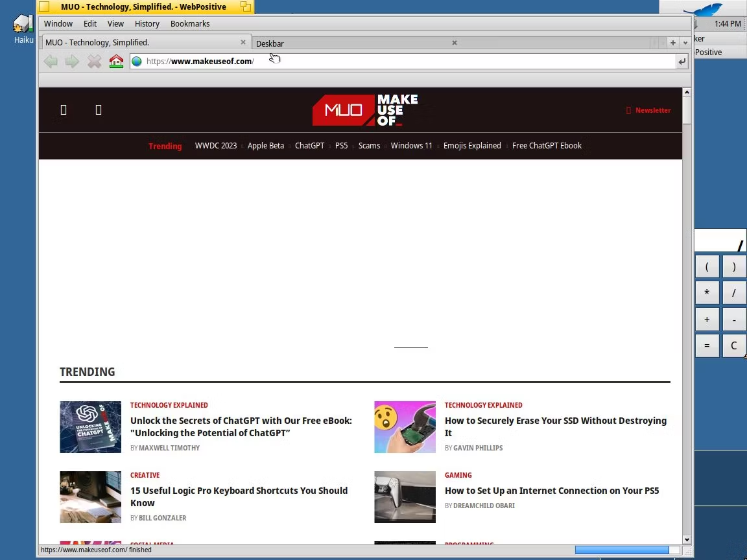Click the page loading progress bar

tap(627, 550)
